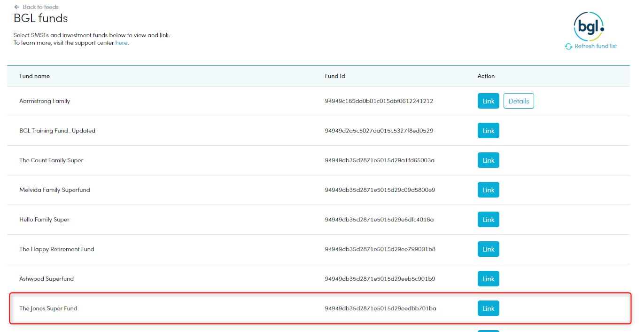The image size is (644, 332).
Task: Select the Melvida Family Superfund name
Action: tap(54, 190)
